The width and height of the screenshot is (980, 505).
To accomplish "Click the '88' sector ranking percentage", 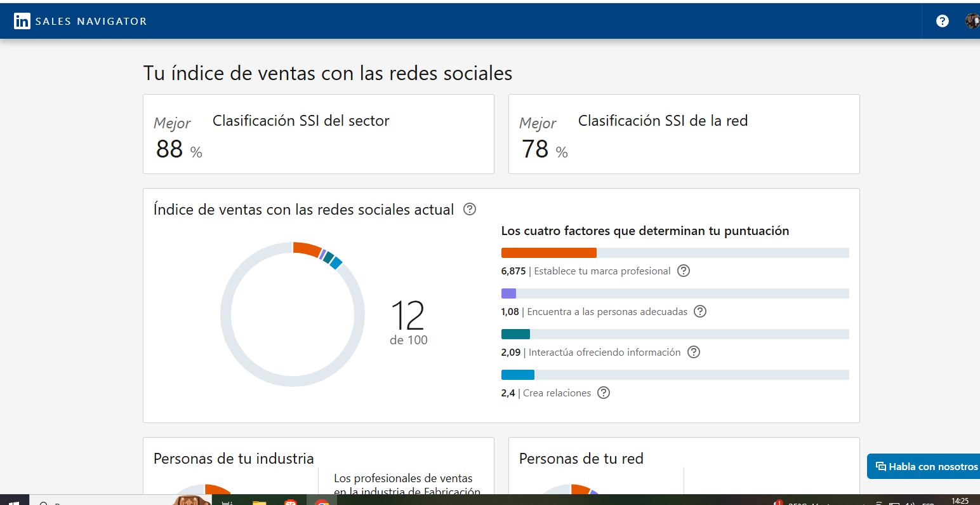I will [169, 149].
